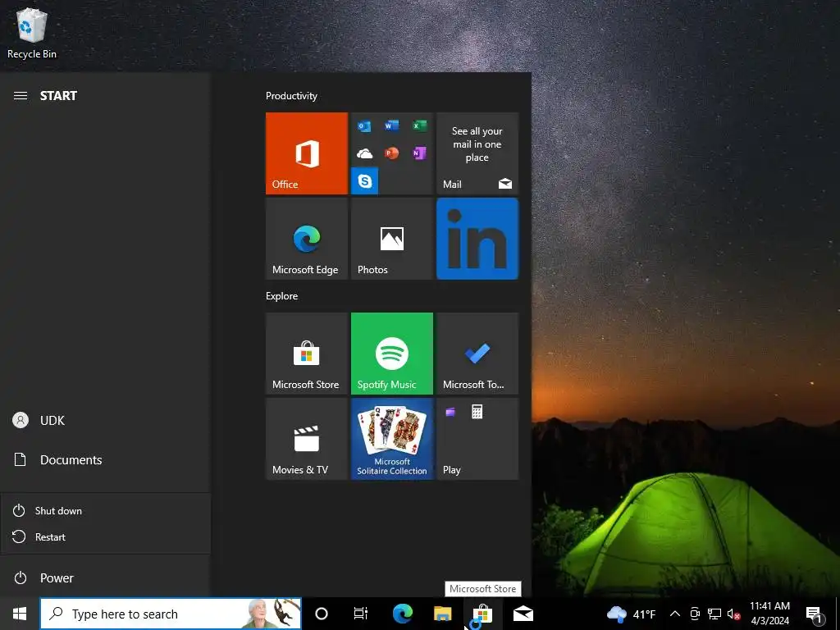Image resolution: width=840 pixels, height=630 pixels.
Task: Open Cortana from the taskbar
Action: pyautogui.click(x=321, y=614)
